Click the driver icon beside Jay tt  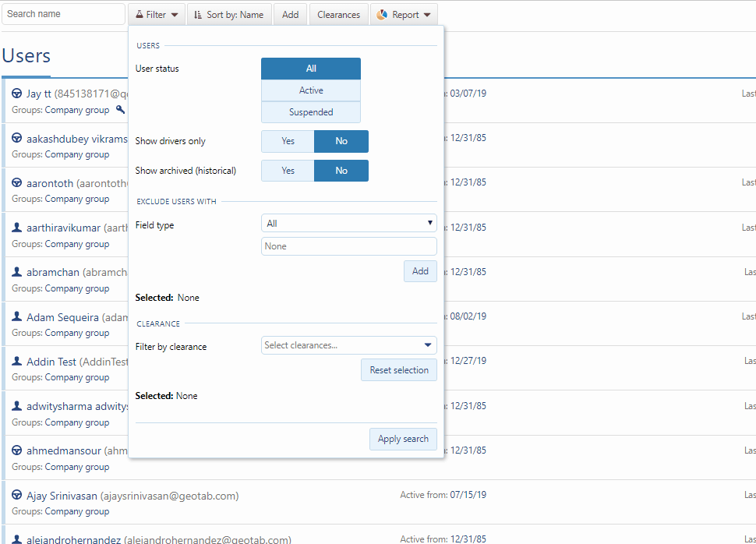pos(17,94)
